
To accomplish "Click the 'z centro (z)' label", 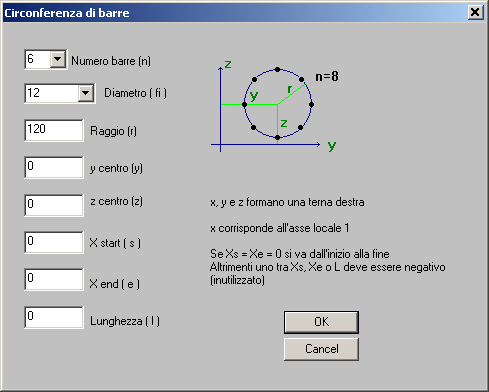I will tap(116, 201).
